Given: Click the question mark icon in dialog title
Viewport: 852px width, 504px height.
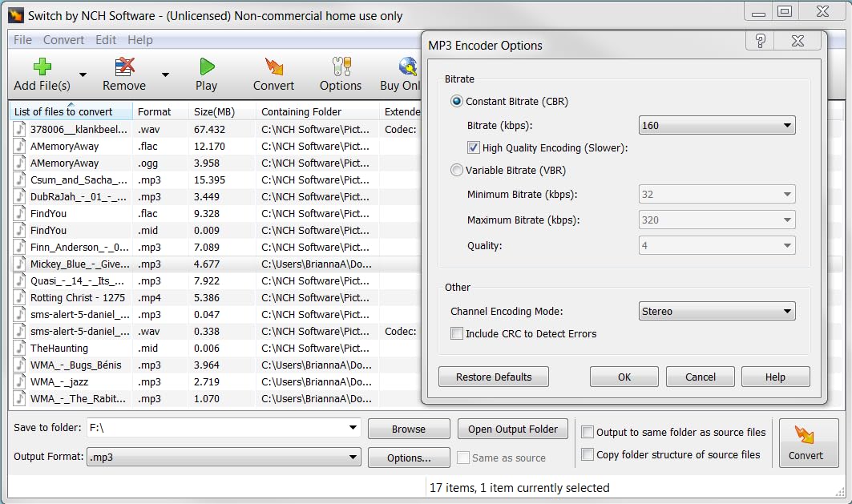Looking at the screenshot, I should (761, 42).
